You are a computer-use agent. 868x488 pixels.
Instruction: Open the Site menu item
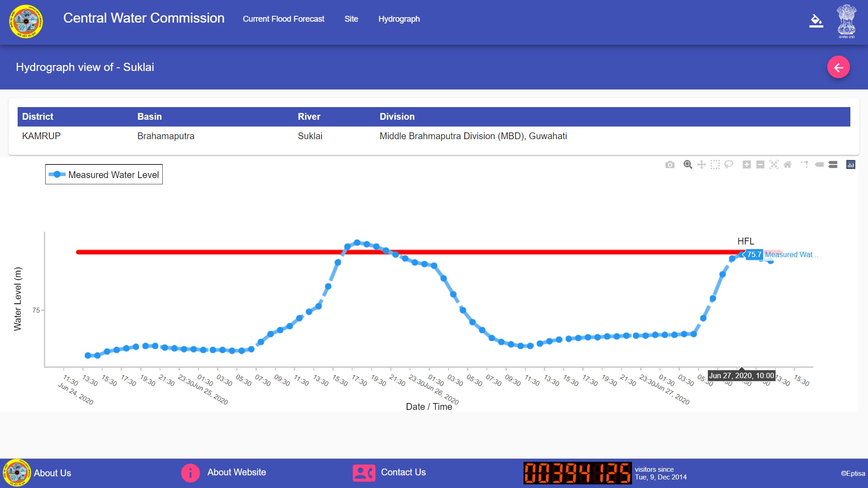(351, 19)
